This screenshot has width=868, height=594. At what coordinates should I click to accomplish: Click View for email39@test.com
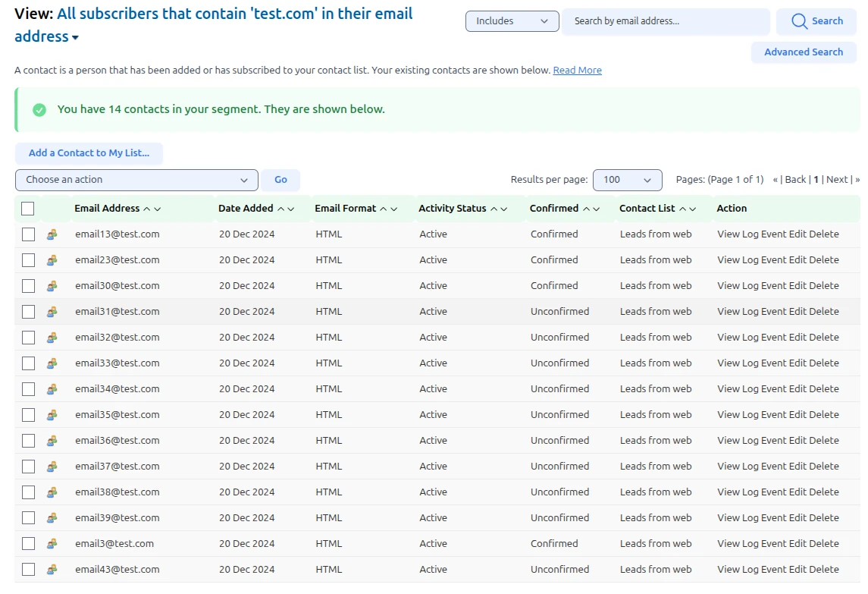point(729,518)
